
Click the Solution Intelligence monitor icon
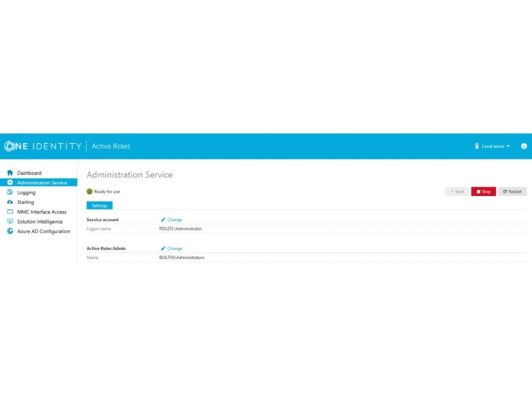[x=10, y=222]
